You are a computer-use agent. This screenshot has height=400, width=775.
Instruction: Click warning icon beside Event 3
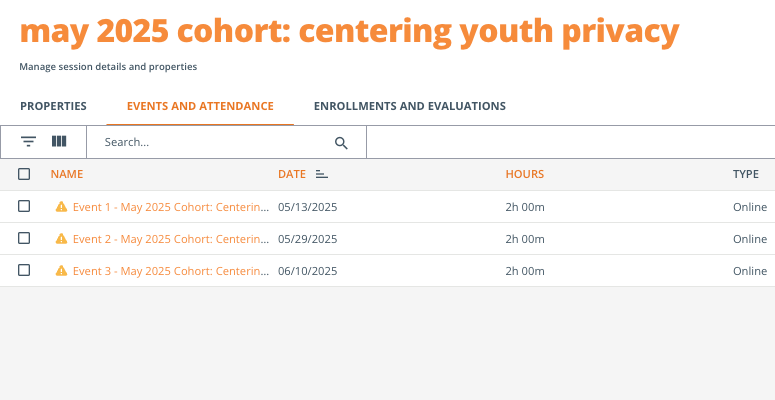pyautogui.click(x=61, y=270)
